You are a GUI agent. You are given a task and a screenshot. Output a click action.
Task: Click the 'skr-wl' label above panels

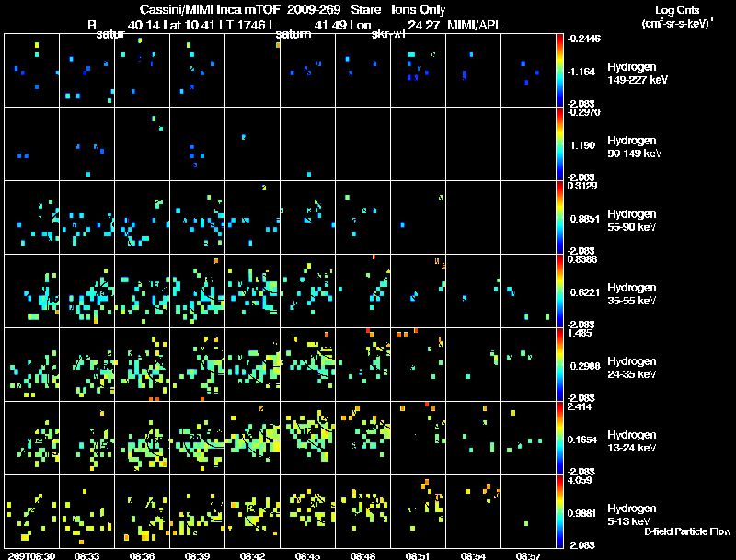click(387, 34)
